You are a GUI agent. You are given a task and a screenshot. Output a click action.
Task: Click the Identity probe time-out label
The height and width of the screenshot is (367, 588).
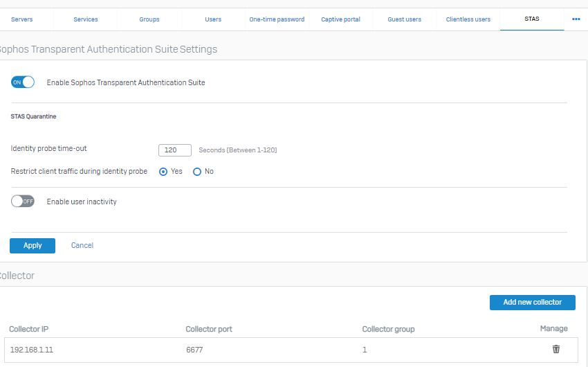tap(48, 149)
